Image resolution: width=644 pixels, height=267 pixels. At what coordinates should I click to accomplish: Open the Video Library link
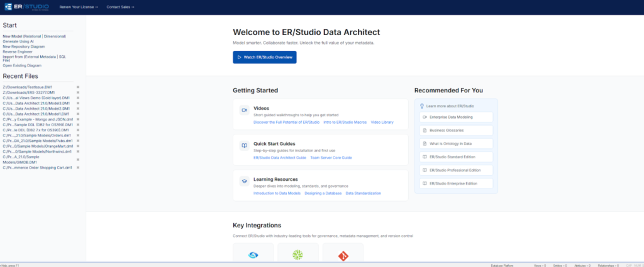pyautogui.click(x=382, y=123)
